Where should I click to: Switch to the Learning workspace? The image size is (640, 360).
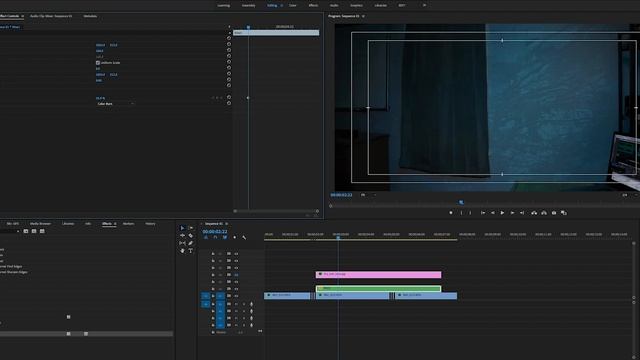223,6
